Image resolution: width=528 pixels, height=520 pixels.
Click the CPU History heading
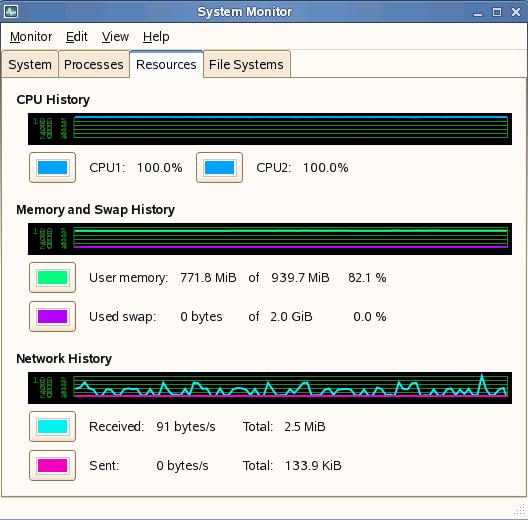(x=53, y=100)
